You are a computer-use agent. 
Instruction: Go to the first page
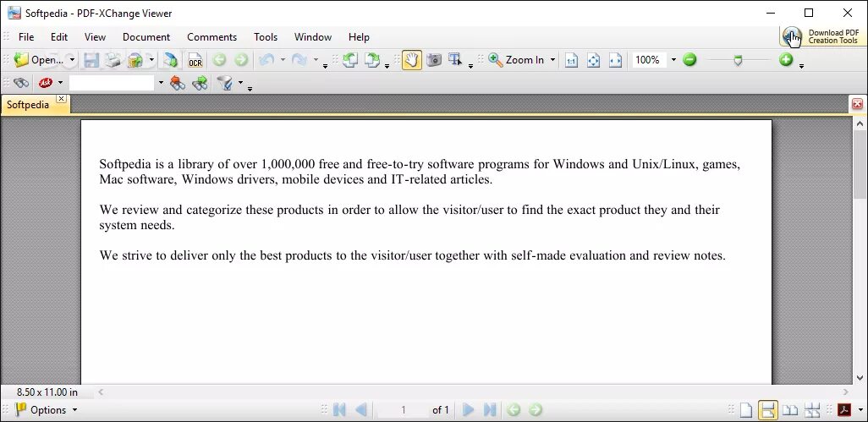coord(339,410)
